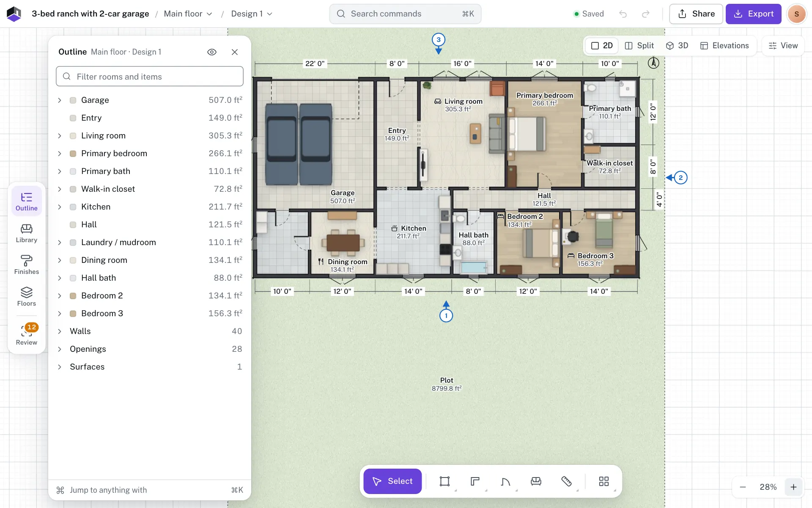
Task: Expand the Primary bedroom row
Action: [60, 154]
